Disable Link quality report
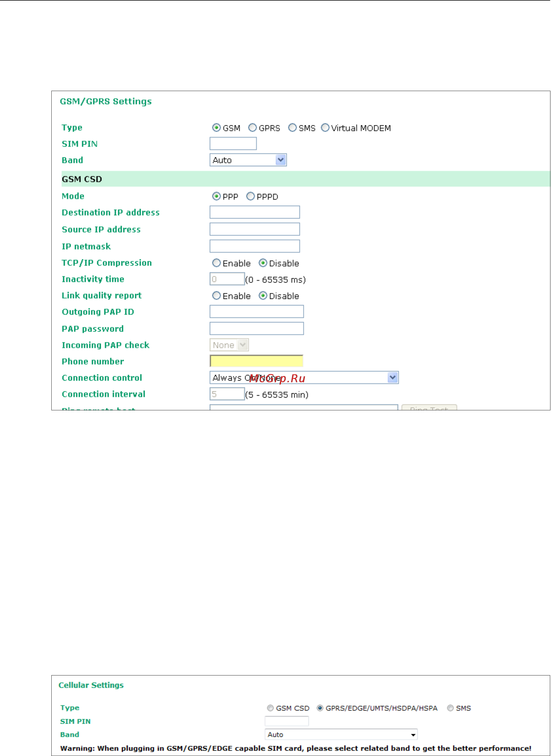Screen dimensions: 551x756 tap(263, 296)
